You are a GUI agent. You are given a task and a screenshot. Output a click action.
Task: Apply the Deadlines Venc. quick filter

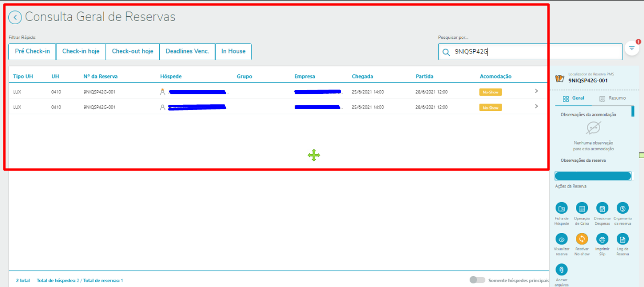[x=187, y=51]
